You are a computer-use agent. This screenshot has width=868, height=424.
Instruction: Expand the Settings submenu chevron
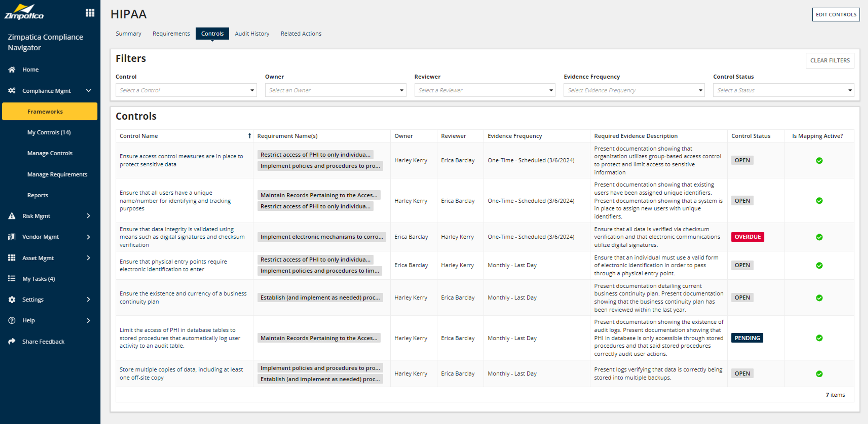click(x=88, y=299)
